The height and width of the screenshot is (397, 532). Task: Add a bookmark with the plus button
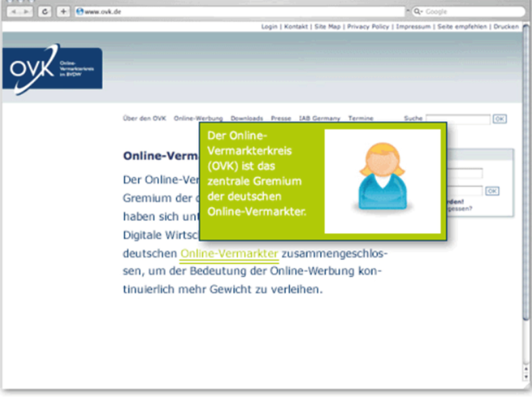pos(63,12)
